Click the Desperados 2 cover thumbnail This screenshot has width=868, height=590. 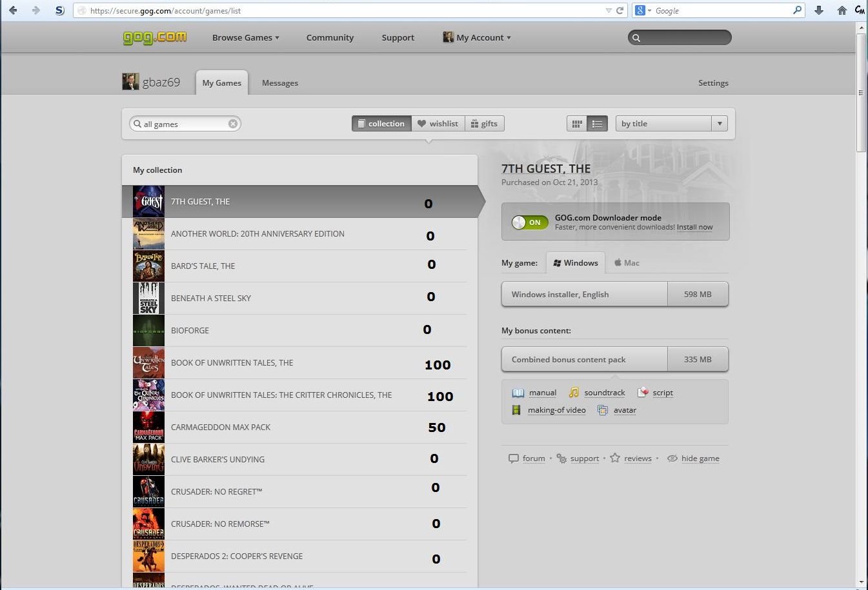[x=148, y=556]
